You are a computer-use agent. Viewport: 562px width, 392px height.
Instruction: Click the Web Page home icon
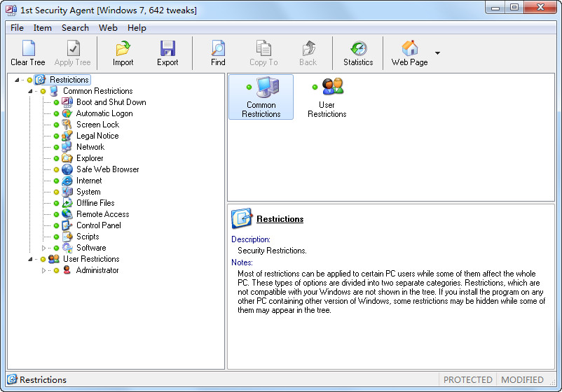410,48
